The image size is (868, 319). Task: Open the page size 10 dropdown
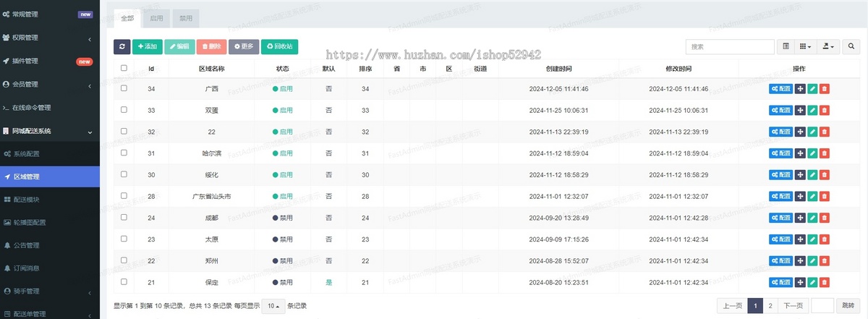273,306
